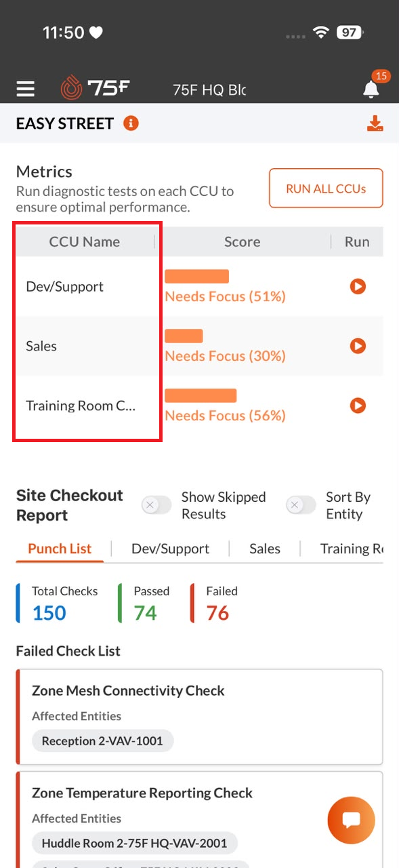Run diagnostics for Training Room CCU
The image size is (399, 868).
358,406
